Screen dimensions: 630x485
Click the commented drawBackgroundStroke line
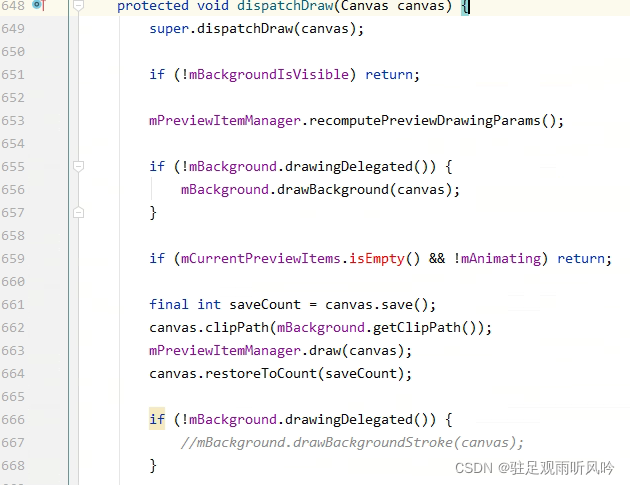352,442
